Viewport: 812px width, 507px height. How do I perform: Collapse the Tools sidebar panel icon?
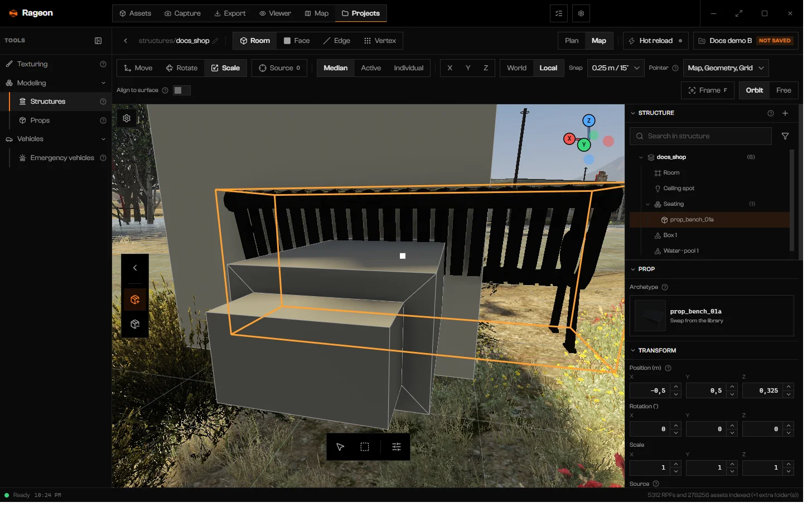pos(99,41)
